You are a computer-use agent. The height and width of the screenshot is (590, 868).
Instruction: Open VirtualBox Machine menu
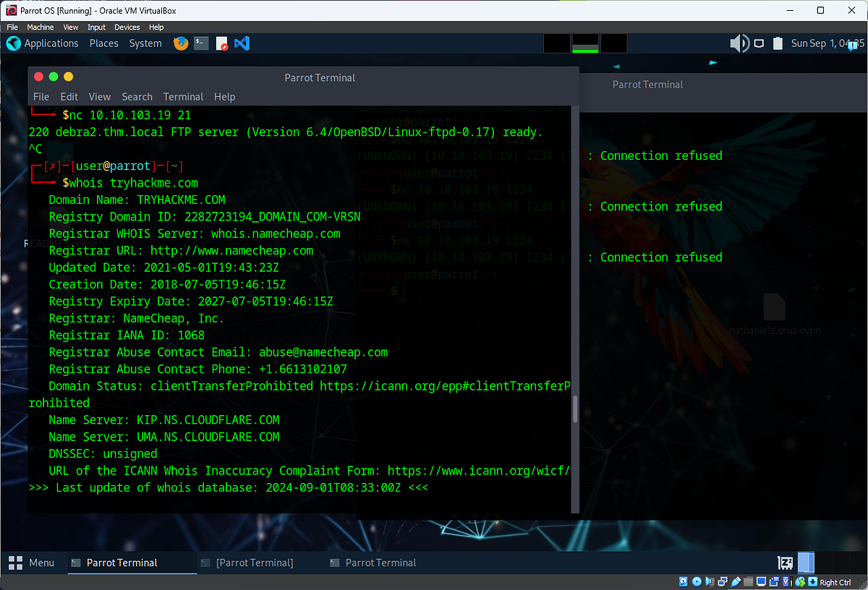41,27
